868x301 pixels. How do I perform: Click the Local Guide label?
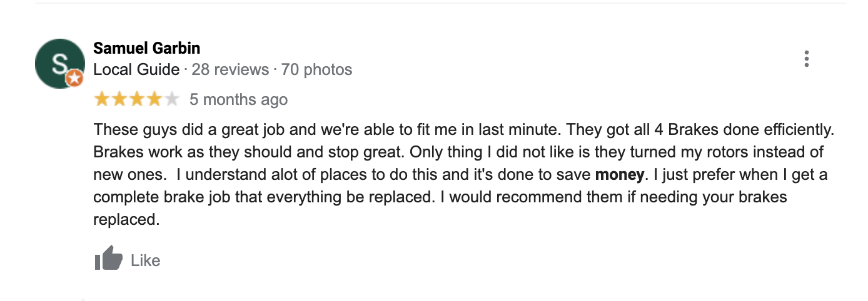(136, 69)
